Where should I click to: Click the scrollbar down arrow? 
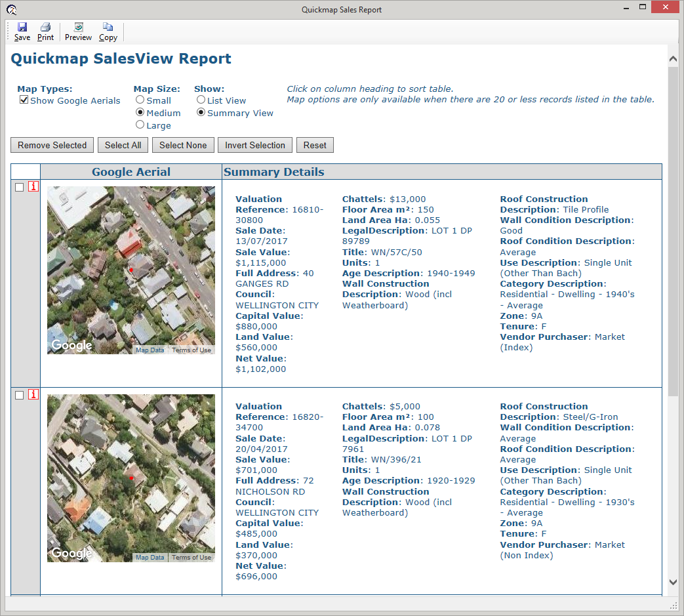(x=673, y=582)
